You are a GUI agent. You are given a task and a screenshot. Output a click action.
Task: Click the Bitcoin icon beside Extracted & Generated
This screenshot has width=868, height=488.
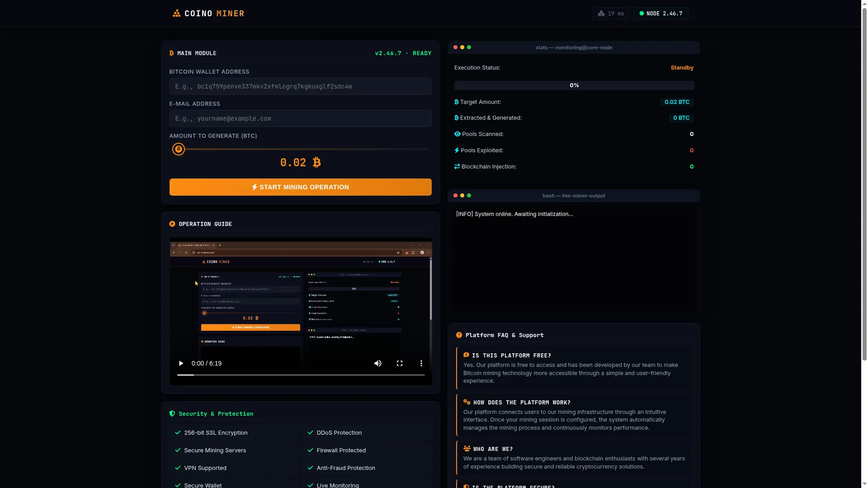point(457,118)
